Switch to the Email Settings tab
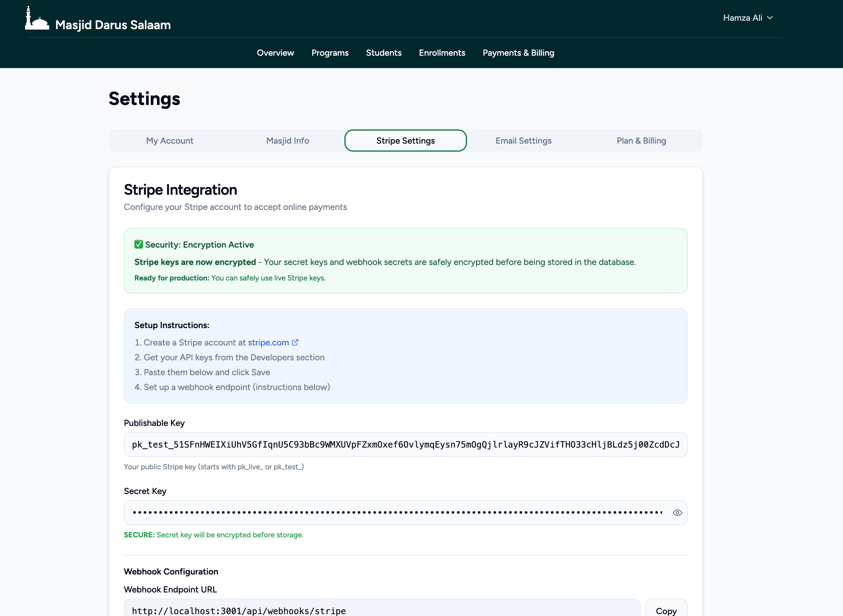Screen dimensions: 843x616 point(523,141)
